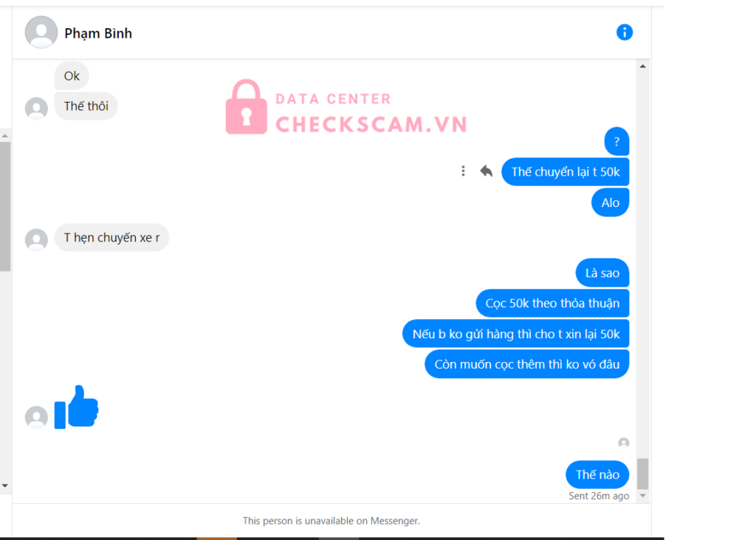Click the blue thumbs-up sticker
Screen dimensions: 756x540
(77, 407)
